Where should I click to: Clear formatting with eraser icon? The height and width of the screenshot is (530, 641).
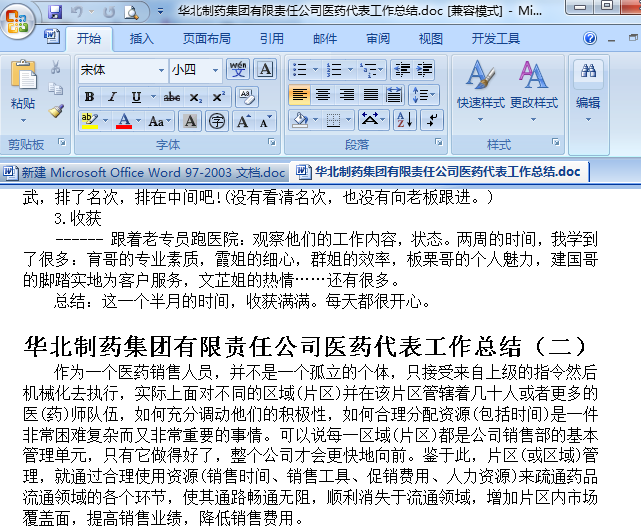pyautogui.click(x=247, y=97)
